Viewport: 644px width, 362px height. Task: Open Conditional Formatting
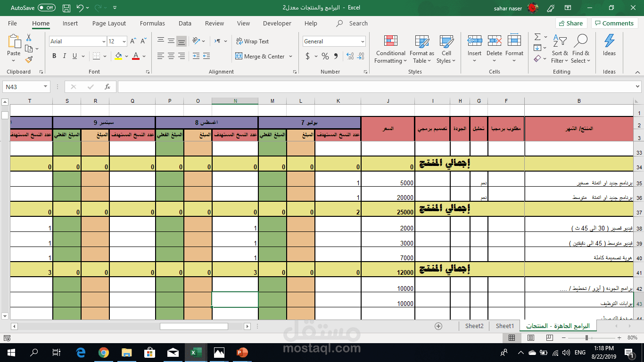391,49
